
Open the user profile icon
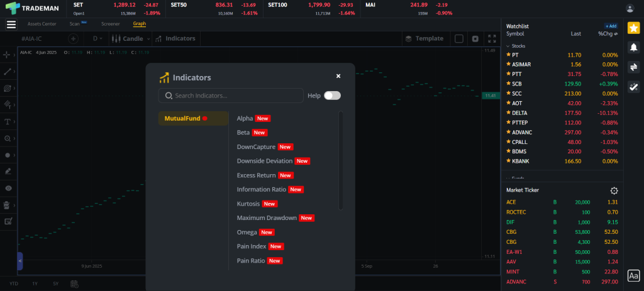pos(630,8)
